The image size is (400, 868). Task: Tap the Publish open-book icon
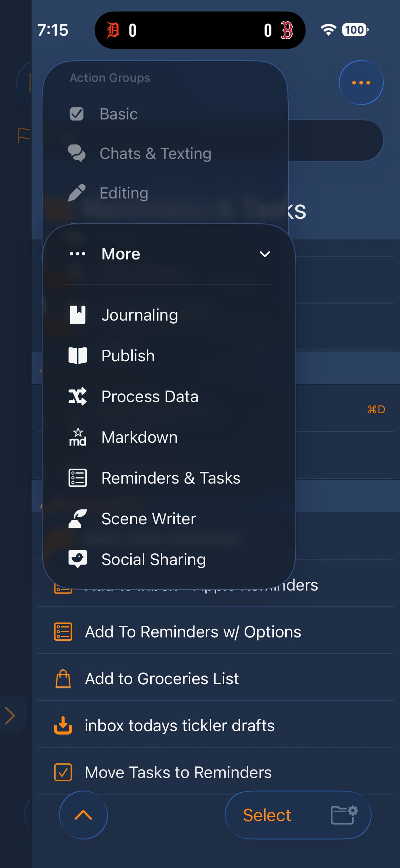(x=77, y=356)
